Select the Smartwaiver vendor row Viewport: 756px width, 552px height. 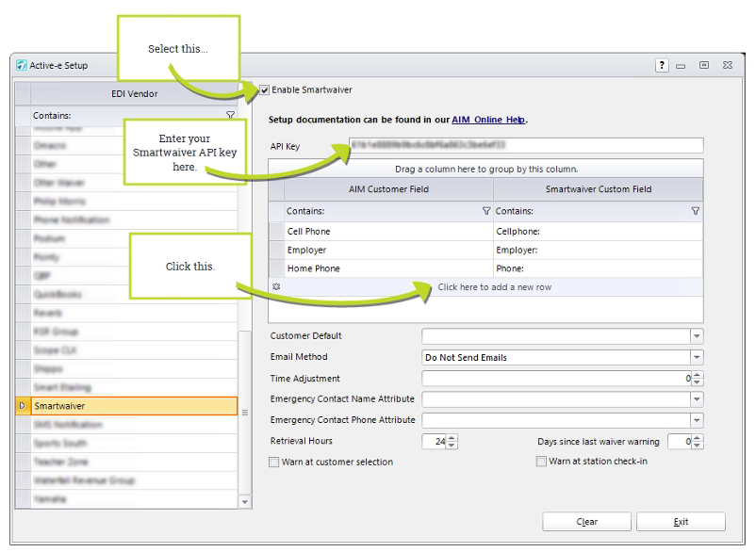tap(134, 406)
